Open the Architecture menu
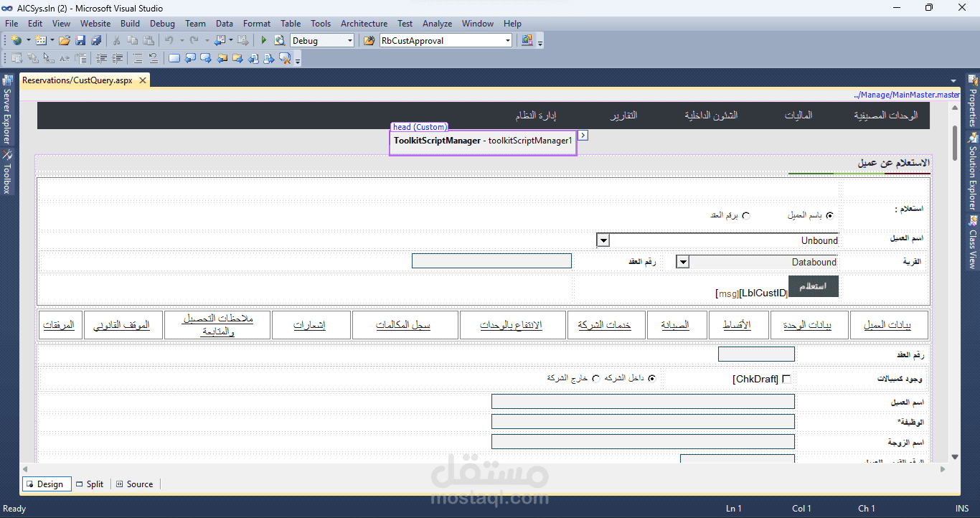 (x=364, y=24)
